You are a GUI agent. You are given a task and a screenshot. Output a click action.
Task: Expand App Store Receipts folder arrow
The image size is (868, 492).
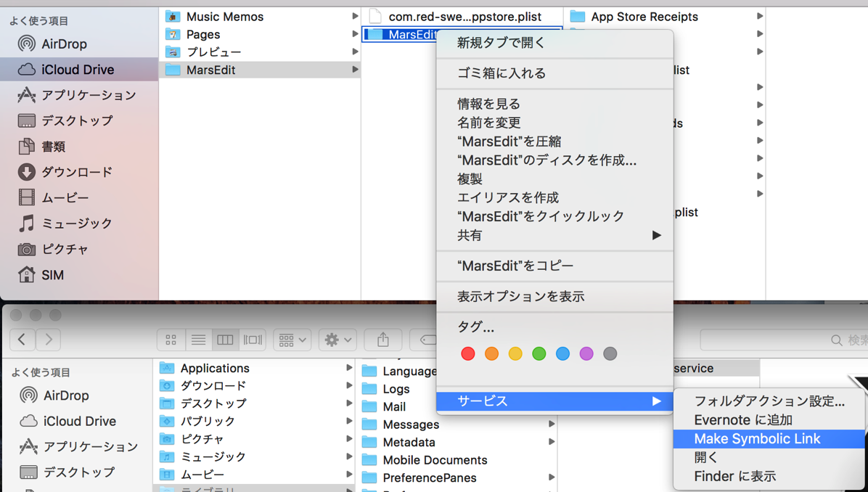pyautogui.click(x=760, y=17)
